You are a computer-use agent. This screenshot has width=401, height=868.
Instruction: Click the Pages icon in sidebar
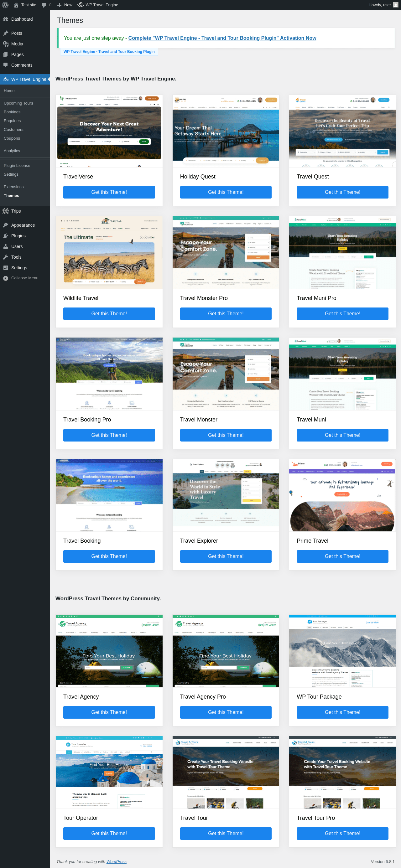(6, 54)
